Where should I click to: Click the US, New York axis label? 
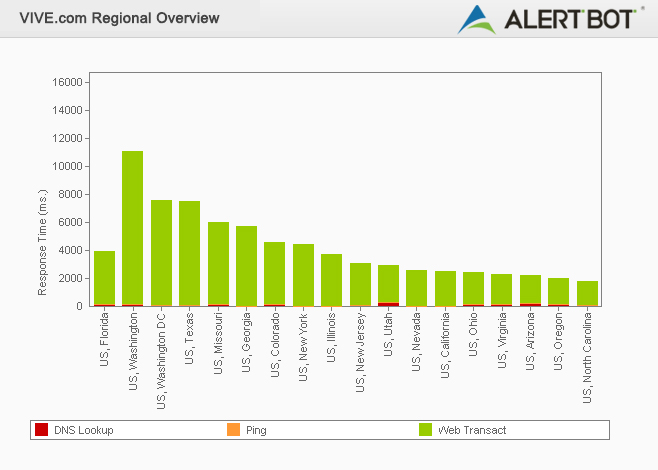[304, 343]
